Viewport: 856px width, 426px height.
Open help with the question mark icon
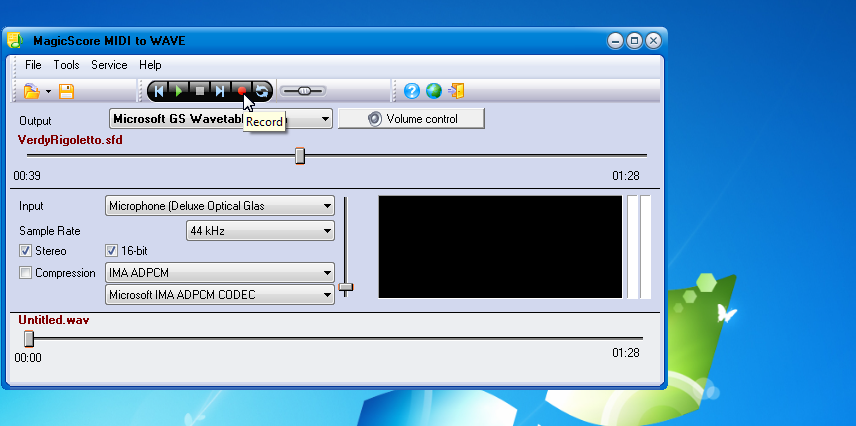coord(412,91)
